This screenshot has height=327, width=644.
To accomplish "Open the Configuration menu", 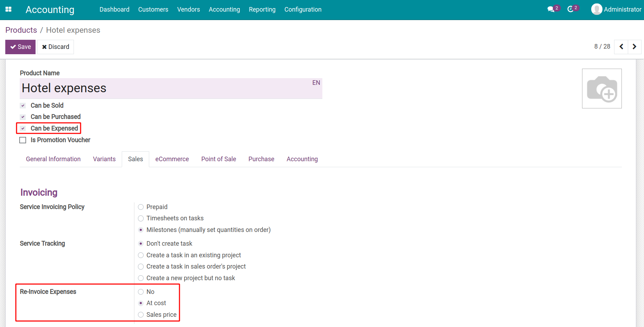I will (x=303, y=10).
